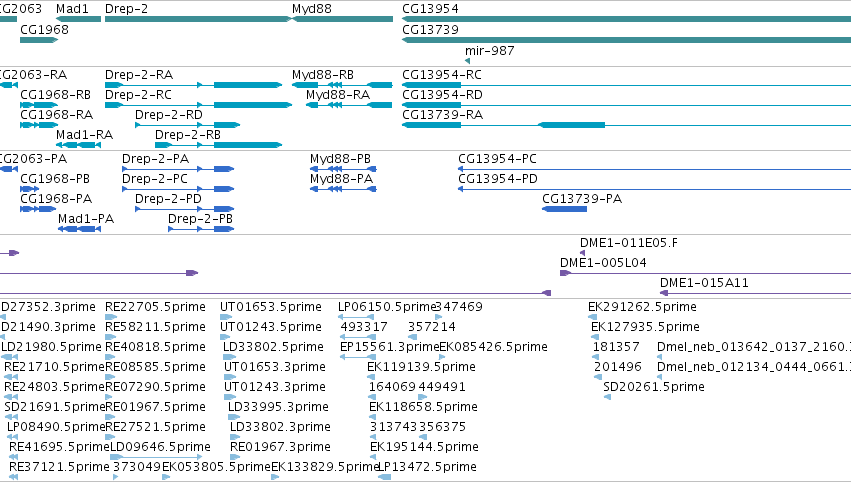Click the DME1-015A11 clone feature
Image resolution: width=851 pixels, height=482 pixels.
(x=755, y=293)
